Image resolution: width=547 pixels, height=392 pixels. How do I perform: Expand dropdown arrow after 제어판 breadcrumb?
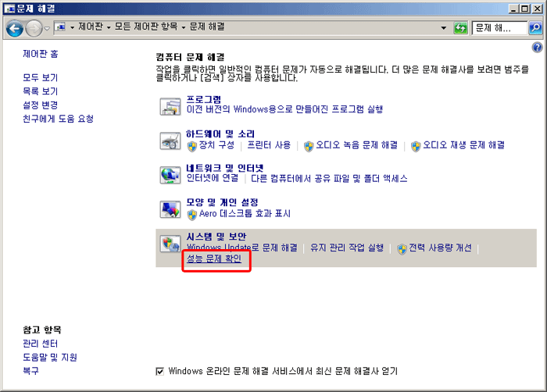pos(109,27)
